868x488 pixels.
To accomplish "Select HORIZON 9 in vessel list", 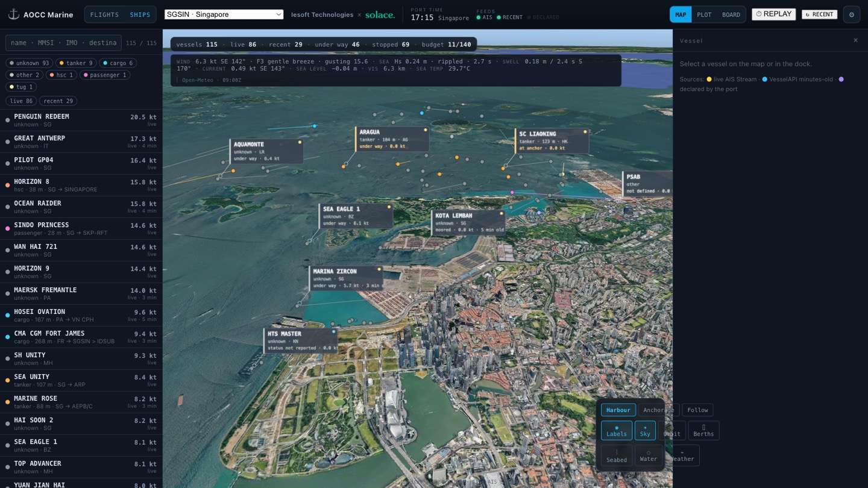I will pyautogui.click(x=81, y=272).
